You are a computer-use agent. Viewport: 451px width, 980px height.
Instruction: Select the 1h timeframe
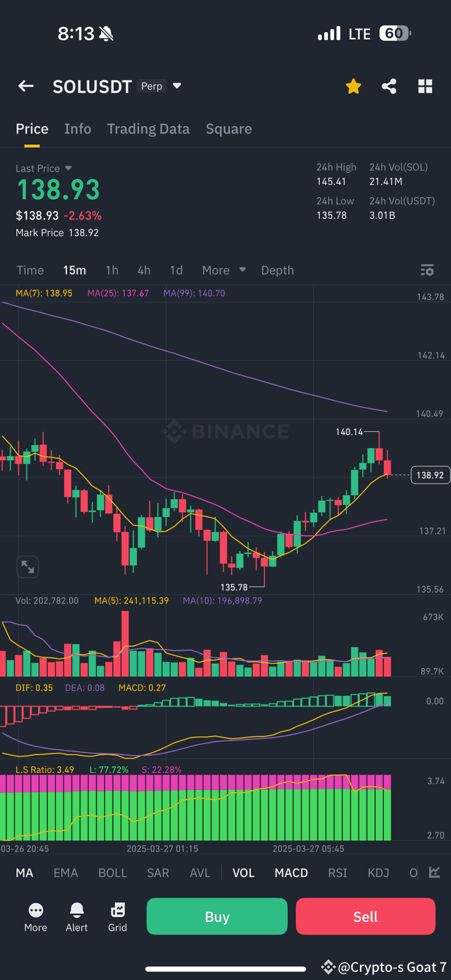[112, 270]
